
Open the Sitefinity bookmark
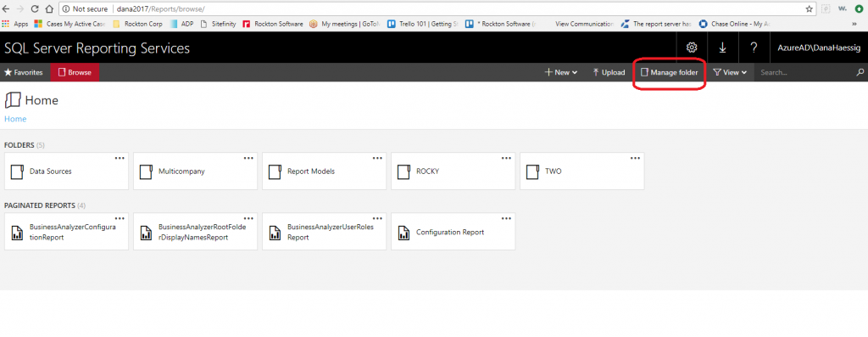coord(218,24)
